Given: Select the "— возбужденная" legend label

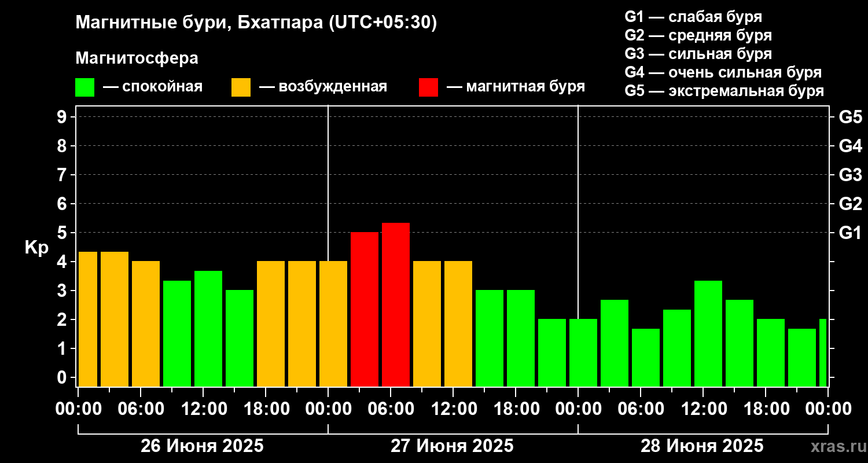Looking at the screenshot, I should [x=323, y=87].
